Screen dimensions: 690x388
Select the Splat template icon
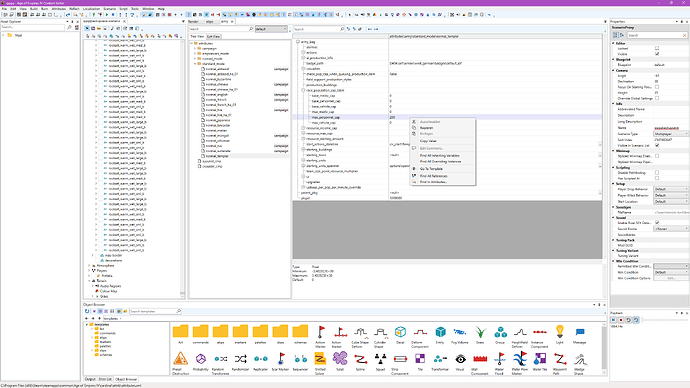pos(340,359)
